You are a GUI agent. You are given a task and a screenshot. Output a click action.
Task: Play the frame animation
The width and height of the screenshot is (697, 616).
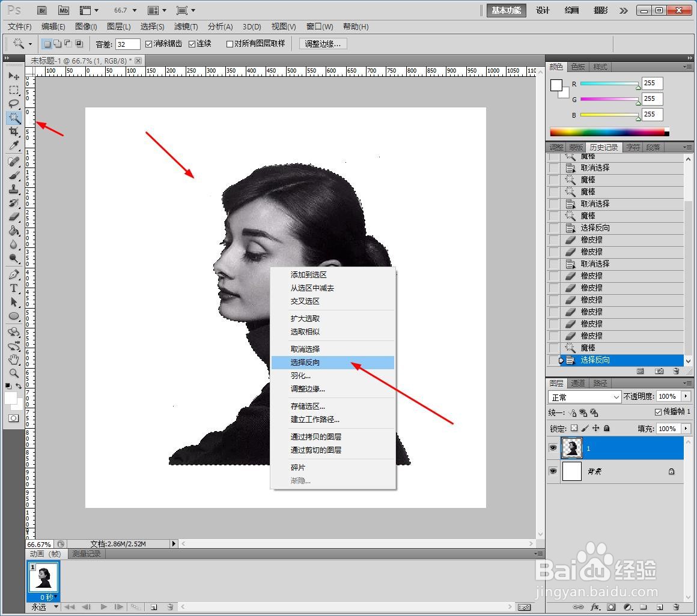click(x=103, y=606)
